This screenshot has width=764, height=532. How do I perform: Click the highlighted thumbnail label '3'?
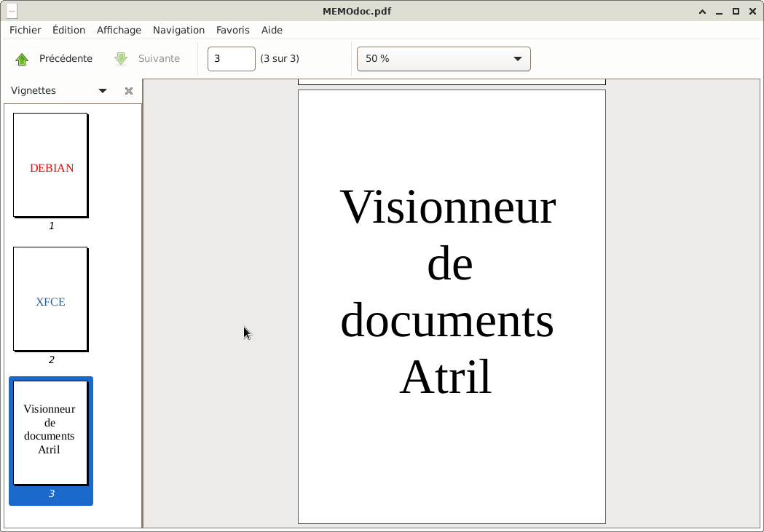(51, 493)
